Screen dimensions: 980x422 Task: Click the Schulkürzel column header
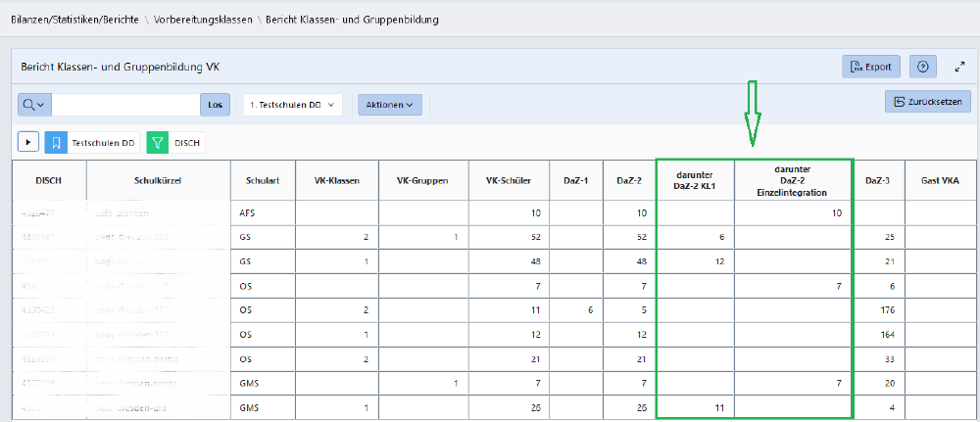(x=158, y=180)
